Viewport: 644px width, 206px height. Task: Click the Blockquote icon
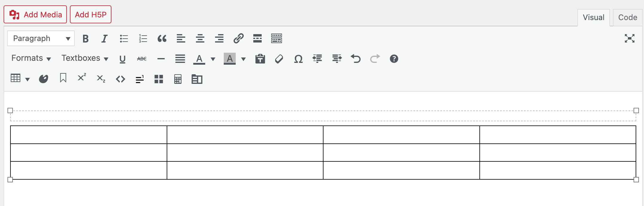[x=162, y=39]
